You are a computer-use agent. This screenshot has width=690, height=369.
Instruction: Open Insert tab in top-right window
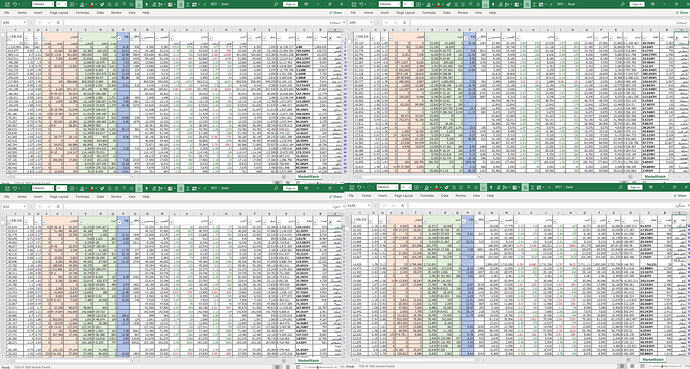384,13
